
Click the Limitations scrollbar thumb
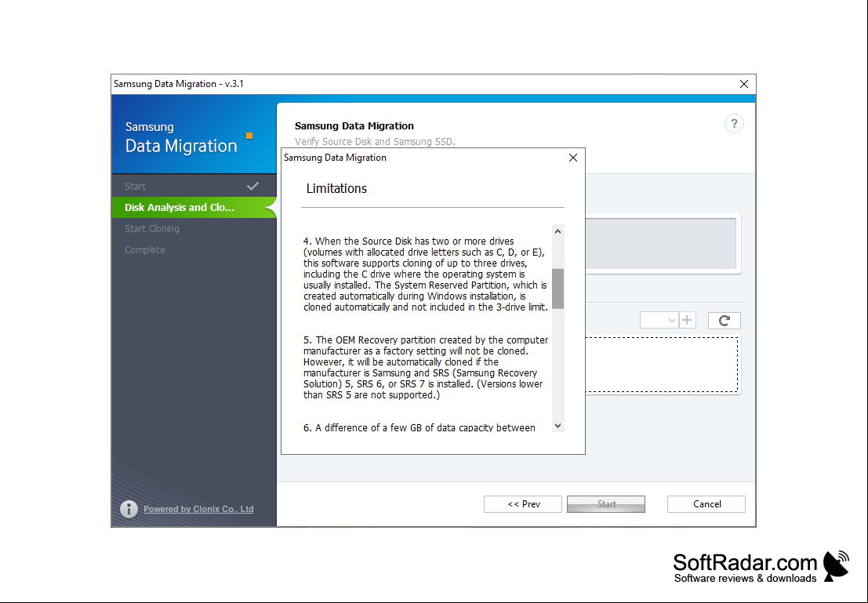(x=558, y=289)
